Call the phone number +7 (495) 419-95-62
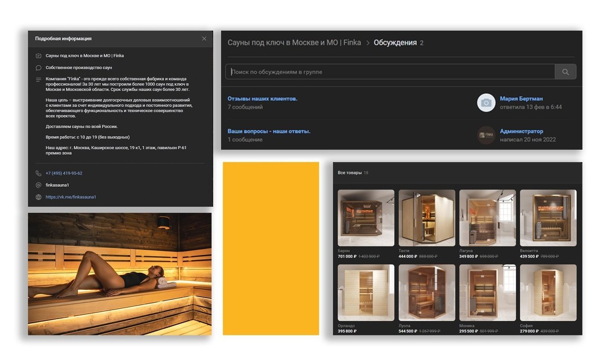610x364 pixels. (x=64, y=173)
